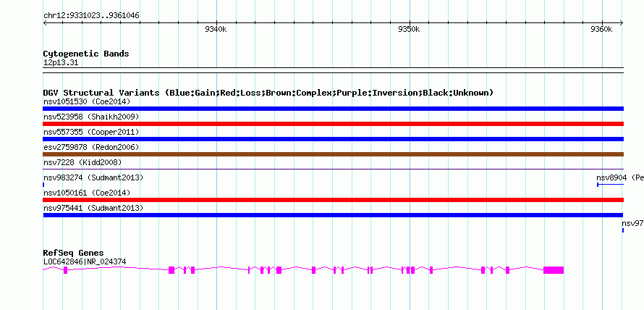
Task: Click the small blue nsv983274 variant mark
Action: coord(43,185)
